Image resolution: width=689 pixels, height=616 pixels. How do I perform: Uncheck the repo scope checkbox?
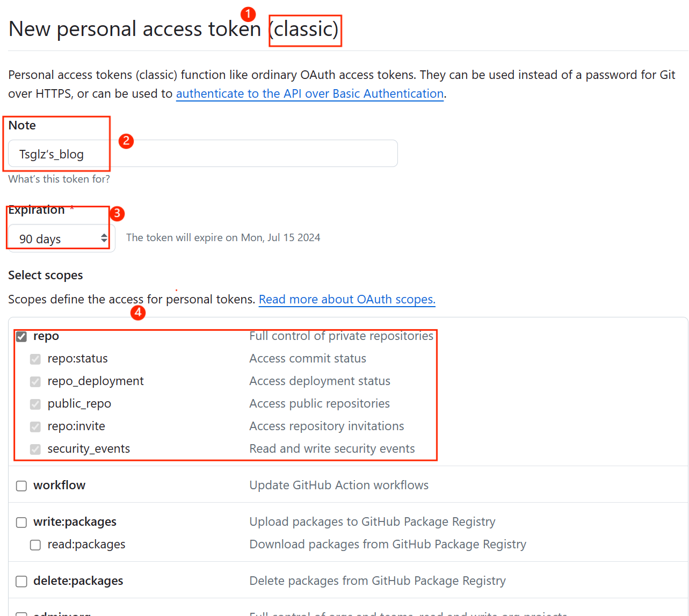pyautogui.click(x=21, y=337)
